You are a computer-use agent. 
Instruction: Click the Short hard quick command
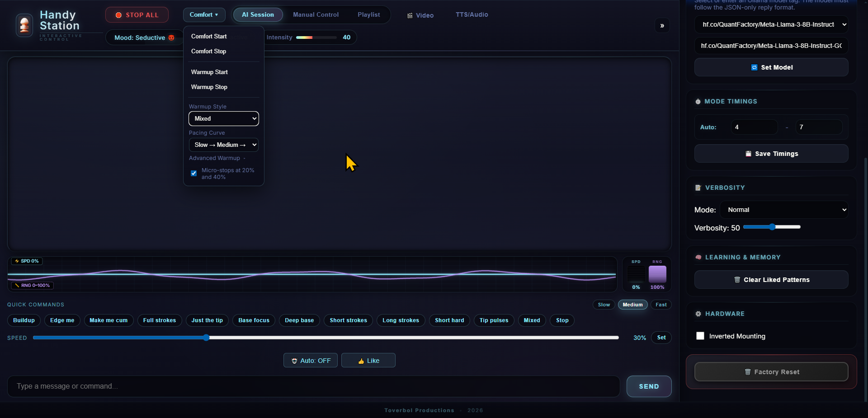(x=449, y=320)
